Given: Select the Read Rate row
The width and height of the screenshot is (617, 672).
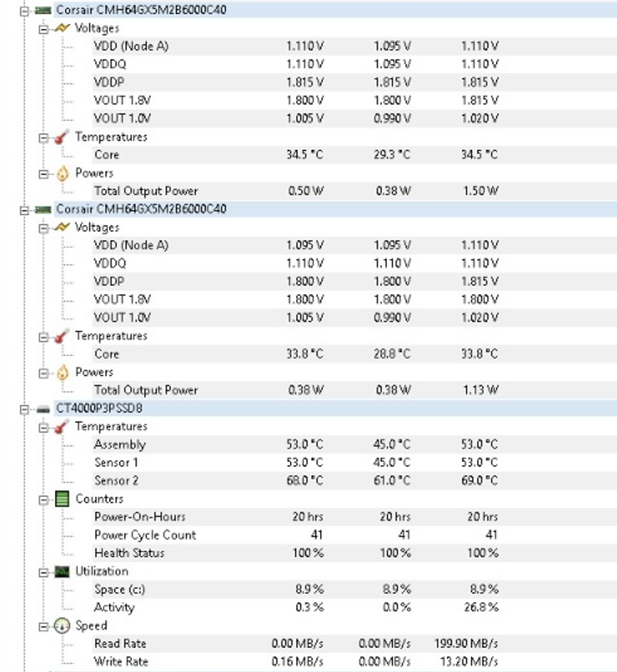Looking at the screenshot, I should click(120, 644).
